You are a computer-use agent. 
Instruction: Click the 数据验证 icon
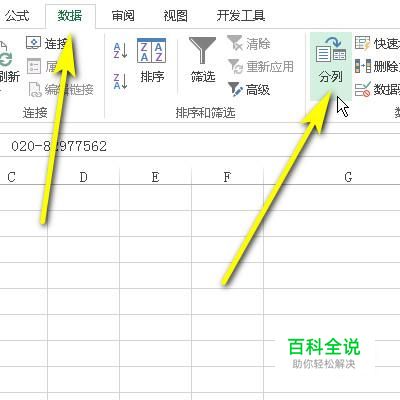(x=363, y=89)
